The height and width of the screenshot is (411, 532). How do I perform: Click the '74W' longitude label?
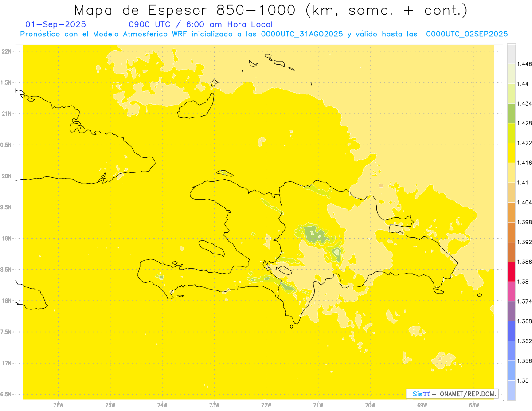[162, 406]
